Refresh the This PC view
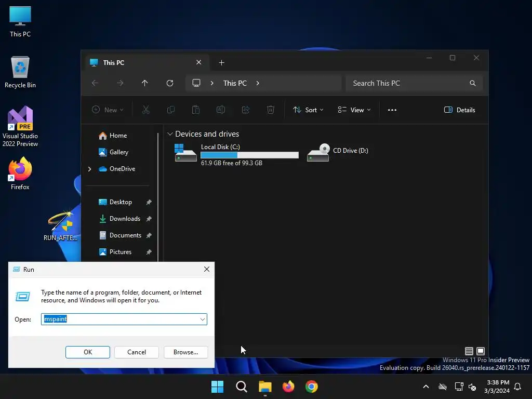The height and width of the screenshot is (399, 532). (170, 83)
